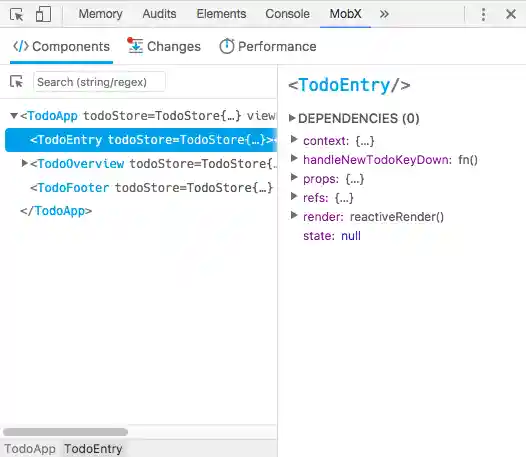Click the state: null value
Viewport: 526px width, 457px height.
click(351, 236)
